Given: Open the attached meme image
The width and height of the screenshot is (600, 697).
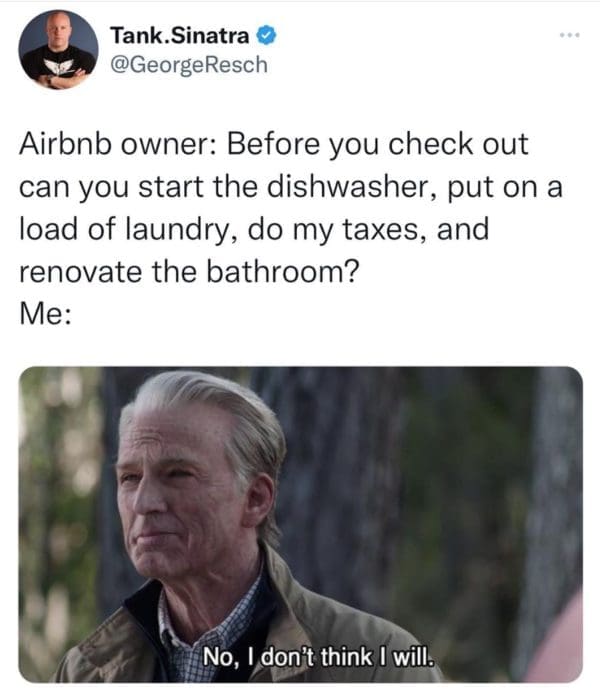Looking at the screenshot, I should (x=300, y=524).
